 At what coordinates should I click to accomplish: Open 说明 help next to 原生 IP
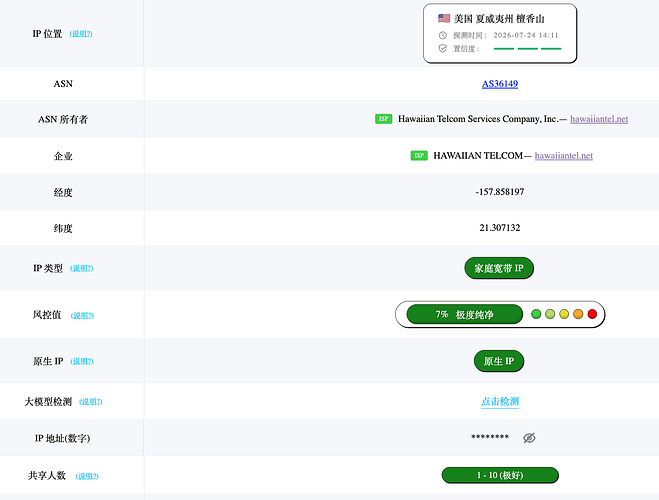click(x=82, y=361)
